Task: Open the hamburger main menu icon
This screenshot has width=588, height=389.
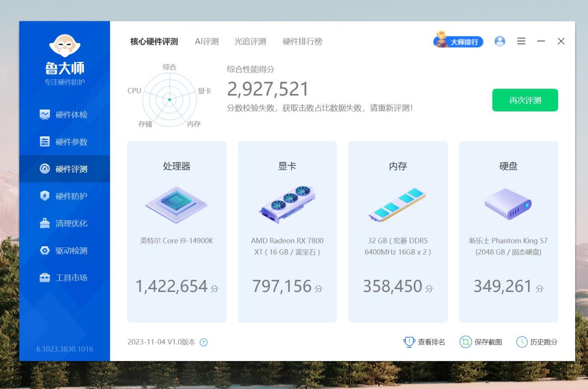Action: point(521,41)
